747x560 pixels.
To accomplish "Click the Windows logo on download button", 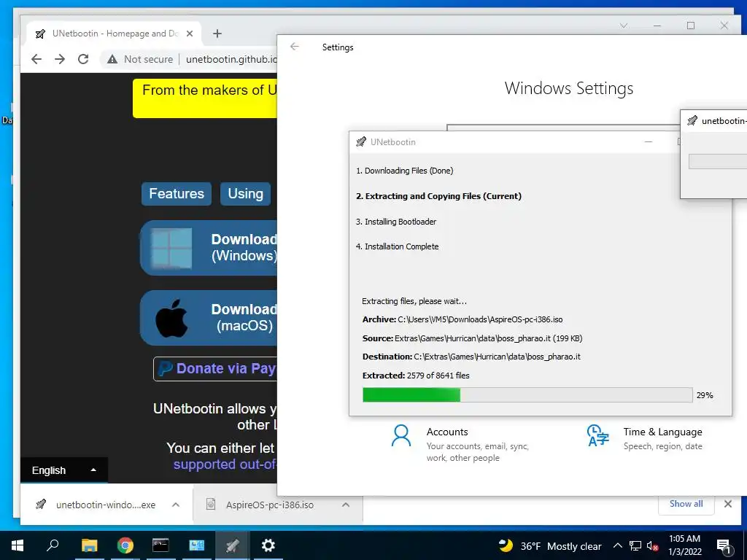I will point(171,248).
